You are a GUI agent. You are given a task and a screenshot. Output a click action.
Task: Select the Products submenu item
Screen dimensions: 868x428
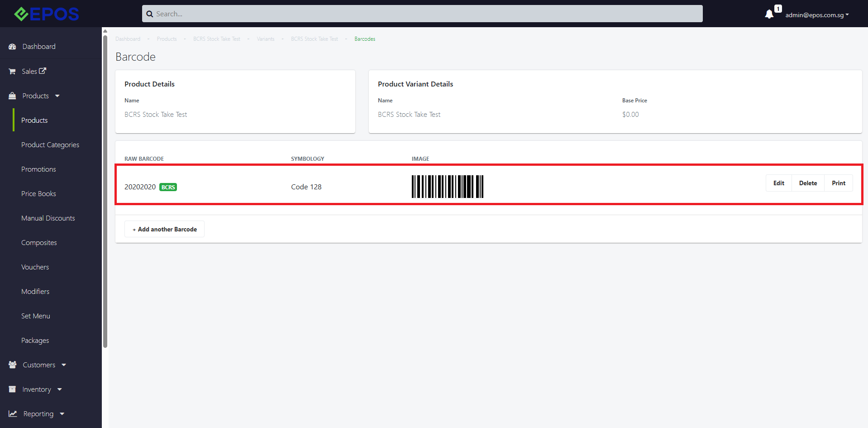(34, 120)
